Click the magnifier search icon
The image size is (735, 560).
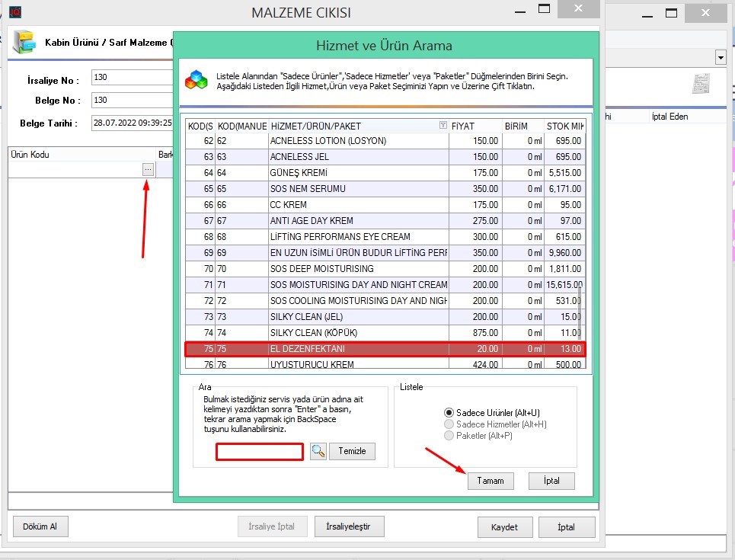click(318, 451)
